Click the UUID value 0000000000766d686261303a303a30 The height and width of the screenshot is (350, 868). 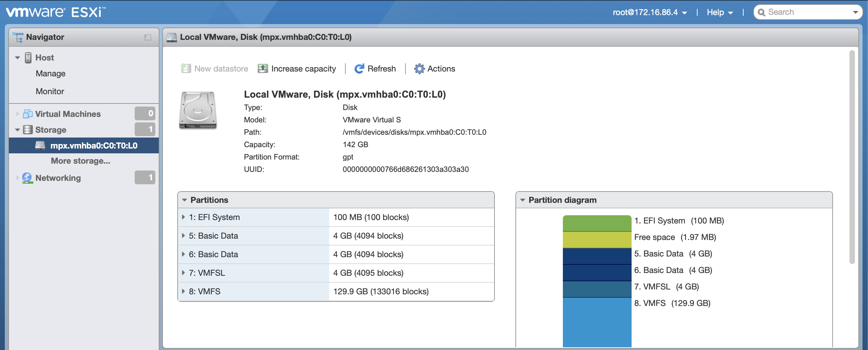[x=405, y=169]
